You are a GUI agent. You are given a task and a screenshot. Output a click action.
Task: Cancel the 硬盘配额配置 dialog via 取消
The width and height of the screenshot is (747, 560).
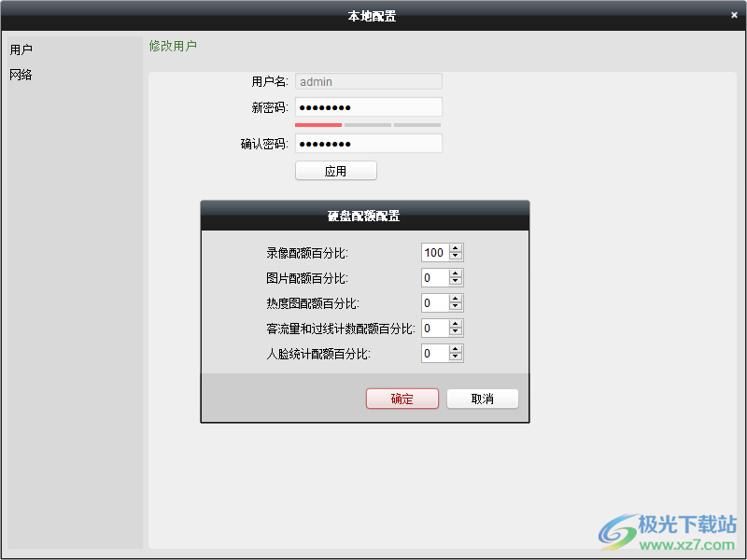coord(482,399)
